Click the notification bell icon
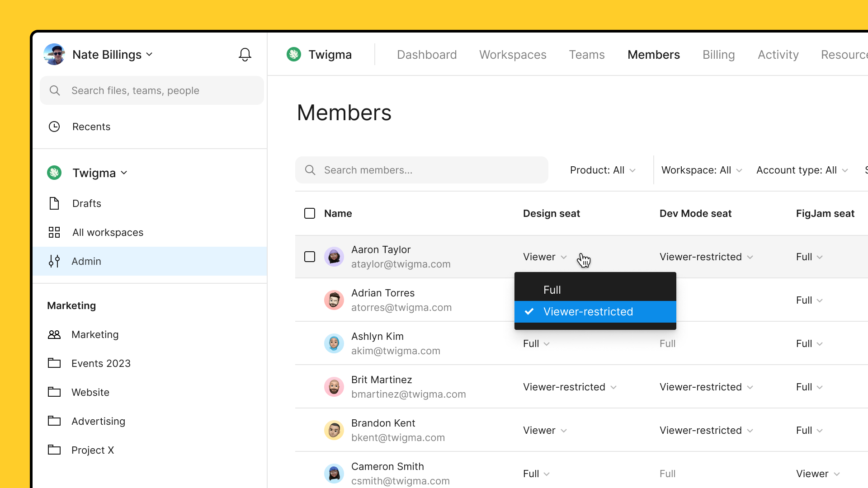 coord(245,54)
